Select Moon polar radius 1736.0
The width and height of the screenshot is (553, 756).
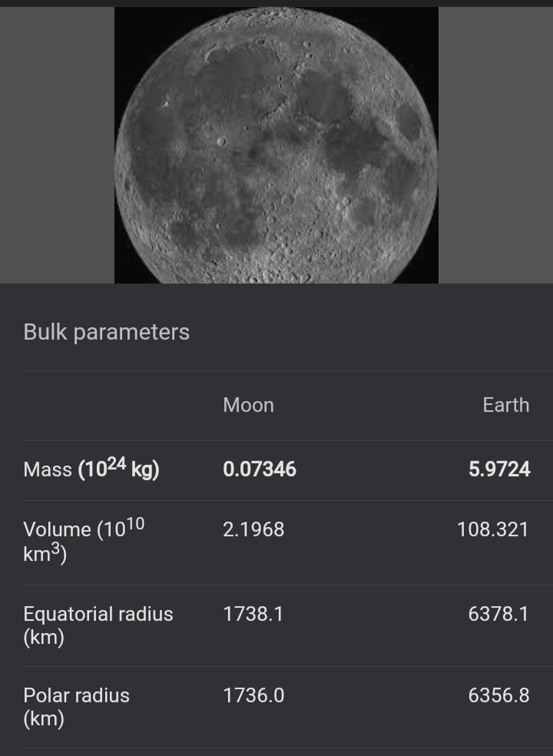(253, 695)
